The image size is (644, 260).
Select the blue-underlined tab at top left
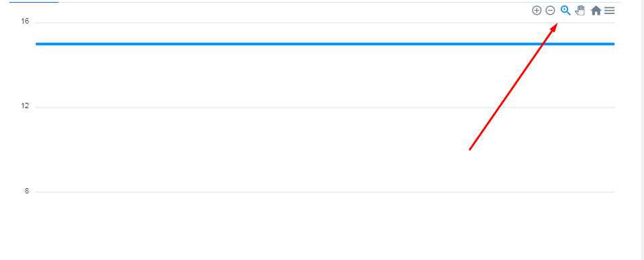tap(34, 2)
